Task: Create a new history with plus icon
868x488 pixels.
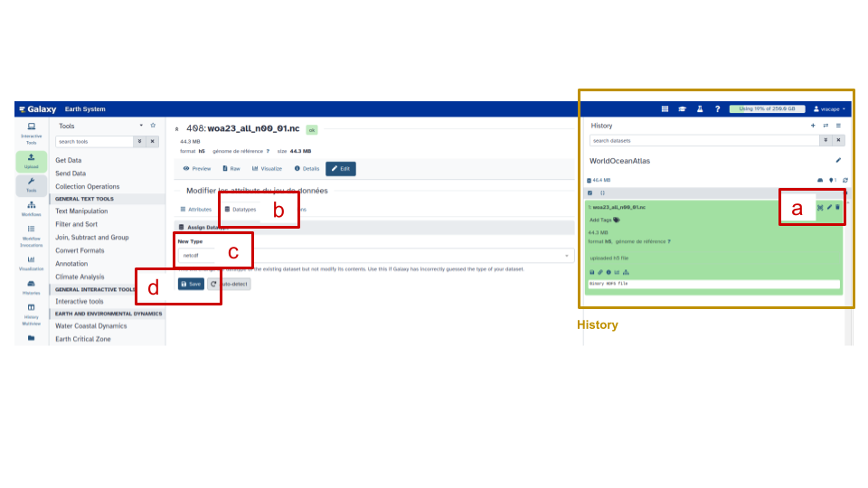Action: (813, 126)
